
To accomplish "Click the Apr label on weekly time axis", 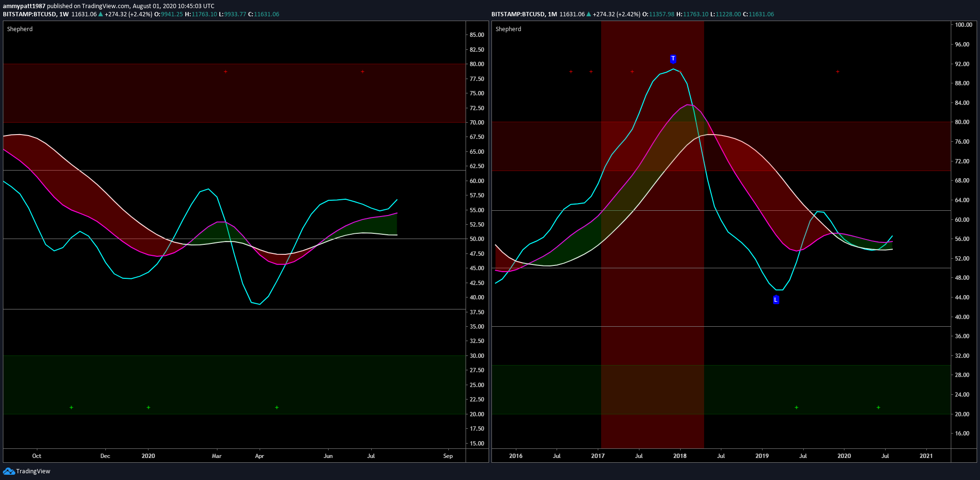I will pos(260,456).
